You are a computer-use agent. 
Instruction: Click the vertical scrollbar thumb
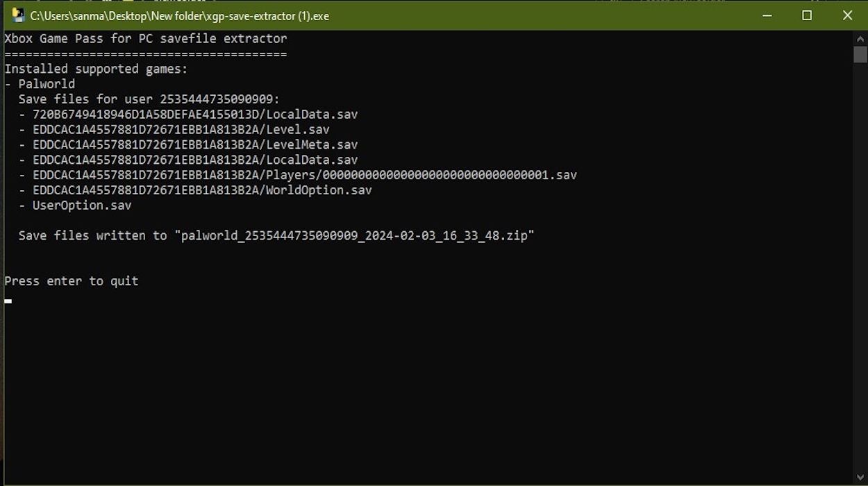pyautogui.click(x=860, y=54)
